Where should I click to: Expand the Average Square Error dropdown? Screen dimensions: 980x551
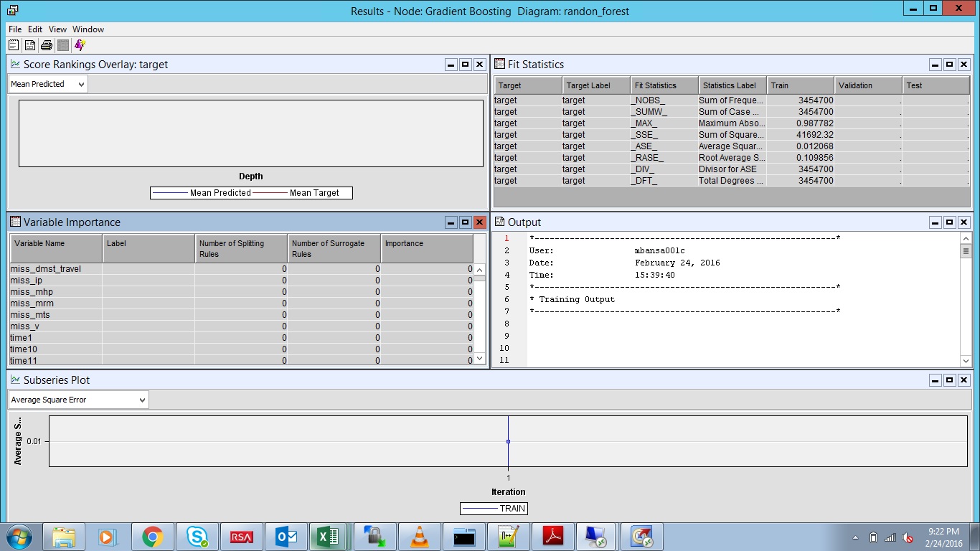coord(78,400)
